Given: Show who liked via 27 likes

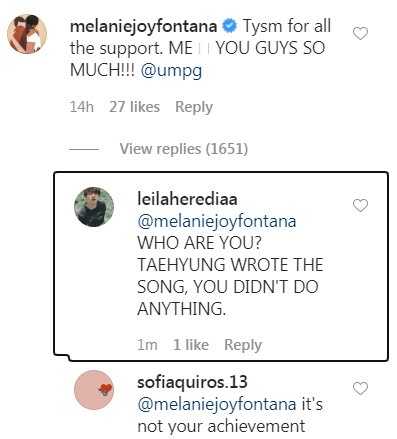Looking at the screenshot, I should [134, 107].
